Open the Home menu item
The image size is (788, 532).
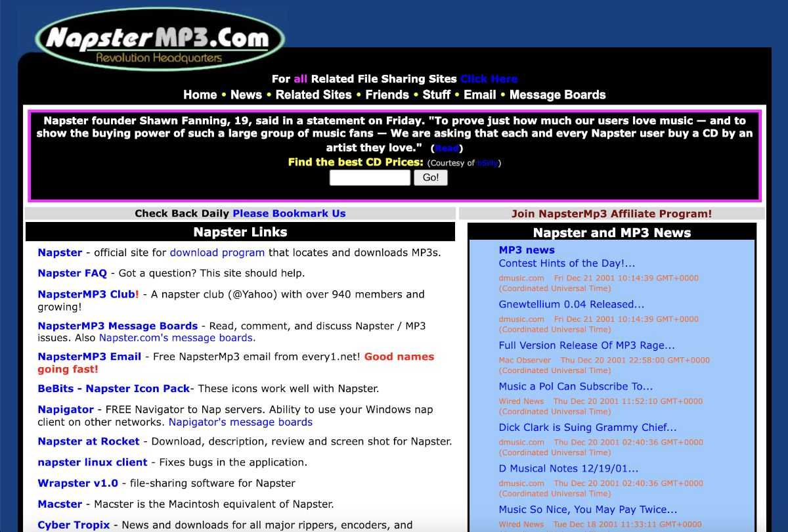coord(200,95)
